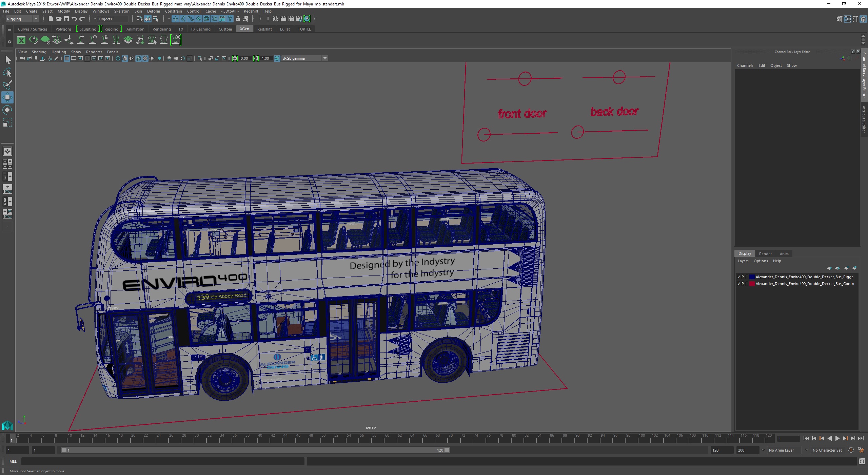
Task: Select the Rotate tool
Action: point(7,110)
